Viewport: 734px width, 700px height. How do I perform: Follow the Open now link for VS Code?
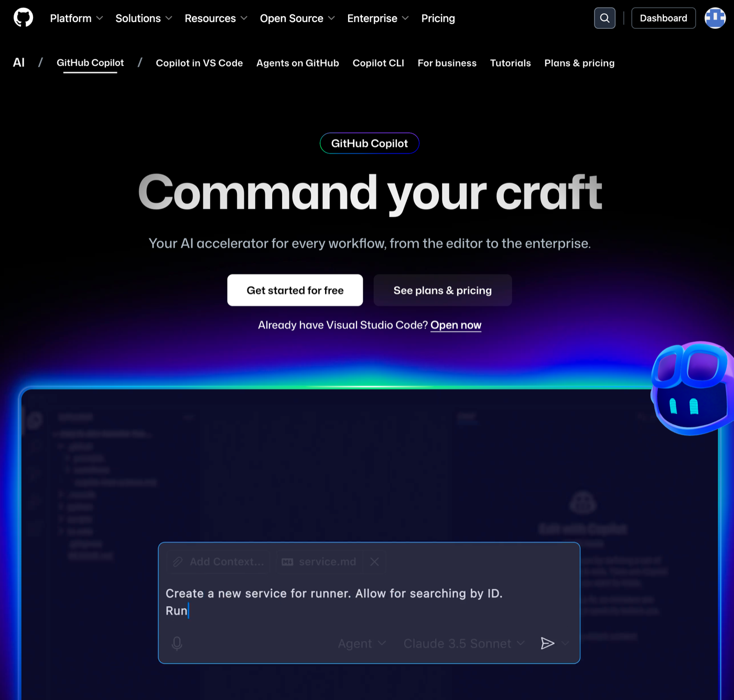[x=456, y=325]
